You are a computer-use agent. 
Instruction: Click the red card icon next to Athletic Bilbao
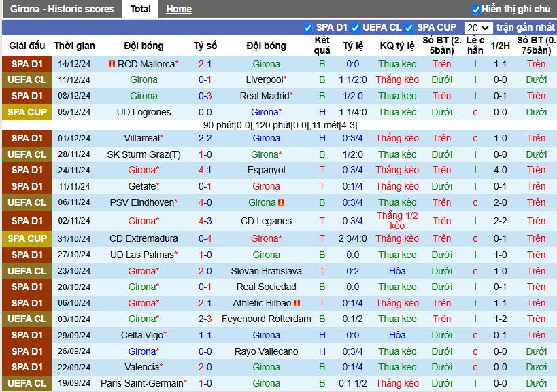tap(297, 303)
